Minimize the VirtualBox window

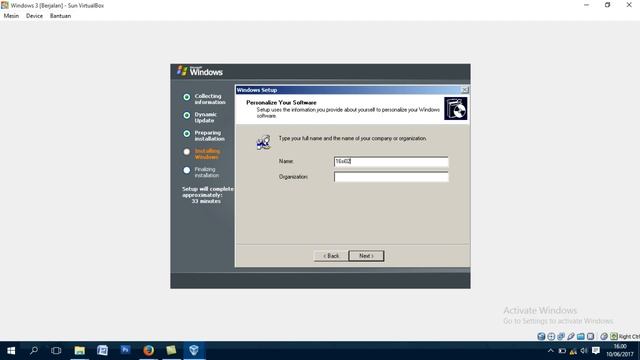587,5
